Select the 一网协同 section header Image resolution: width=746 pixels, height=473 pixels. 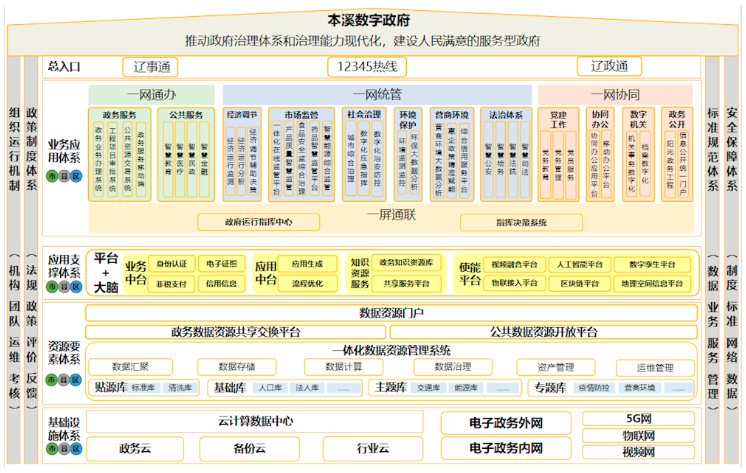point(615,94)
